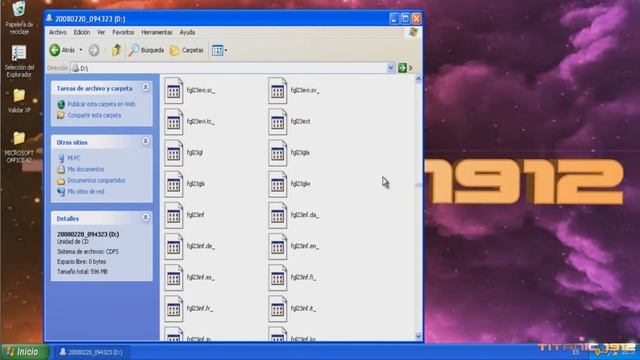640x360 pixels.
Task: Go up one folder level
Action: (117, 50)
